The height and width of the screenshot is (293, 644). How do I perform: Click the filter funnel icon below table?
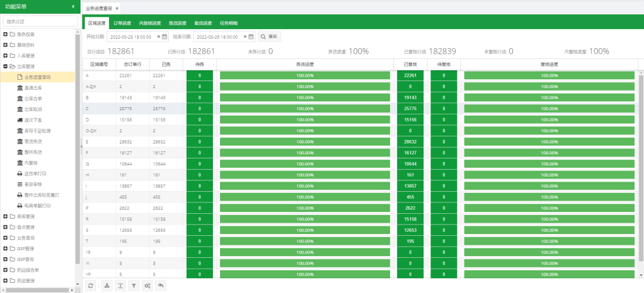point(134,286)
